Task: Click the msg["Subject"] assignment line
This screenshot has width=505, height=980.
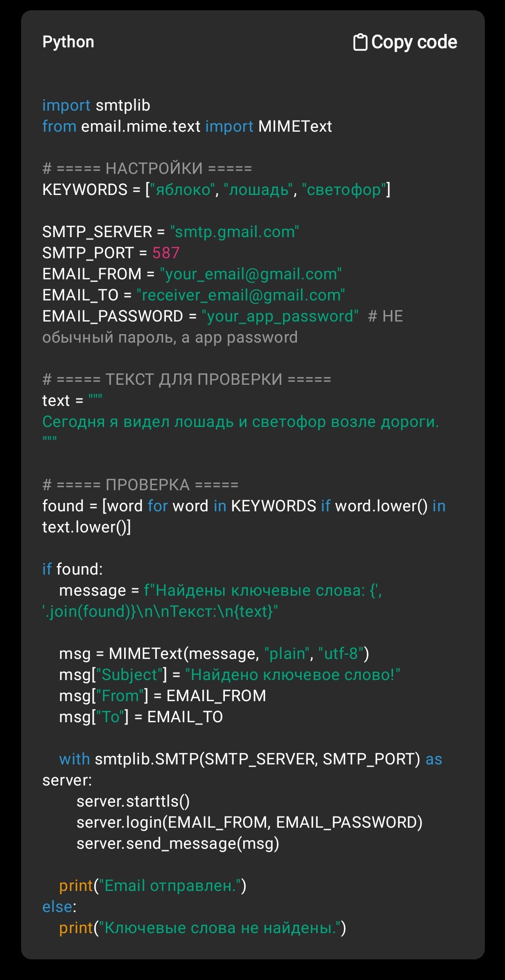Action: (x=230, y=675)
